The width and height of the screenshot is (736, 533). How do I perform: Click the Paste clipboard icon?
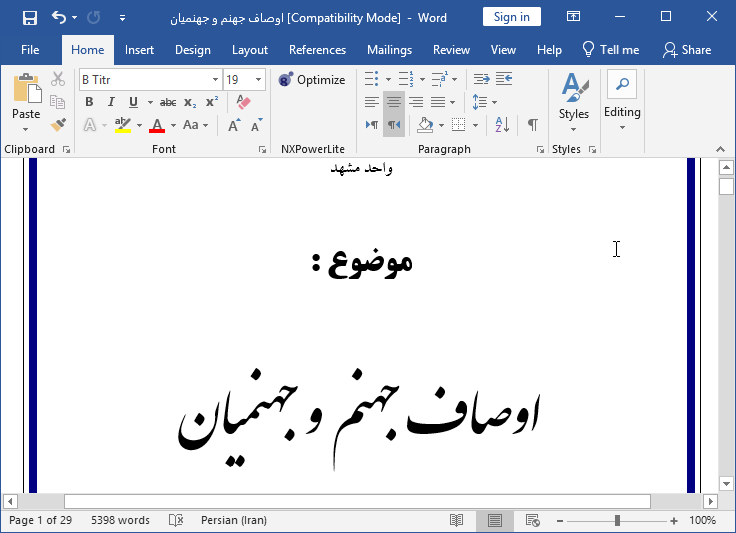tap(27, 88)
